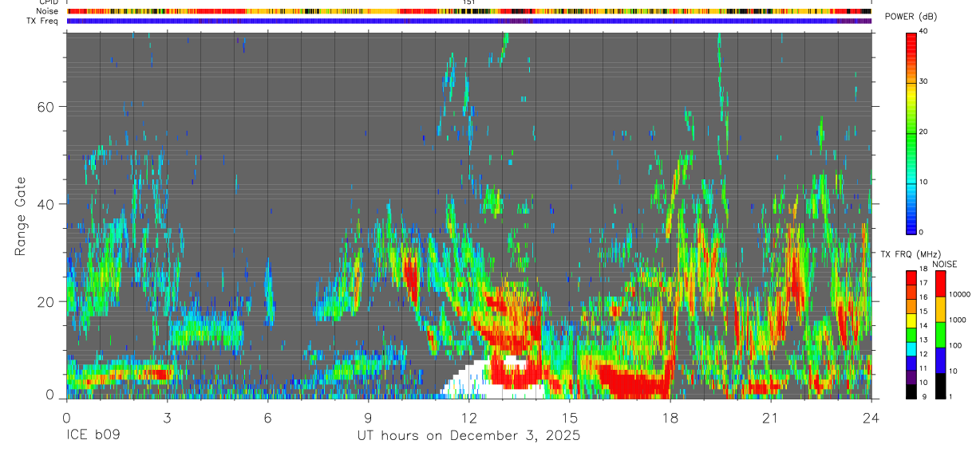
Task: Click the '30' label on the POWER color bar
Action: 923,81
